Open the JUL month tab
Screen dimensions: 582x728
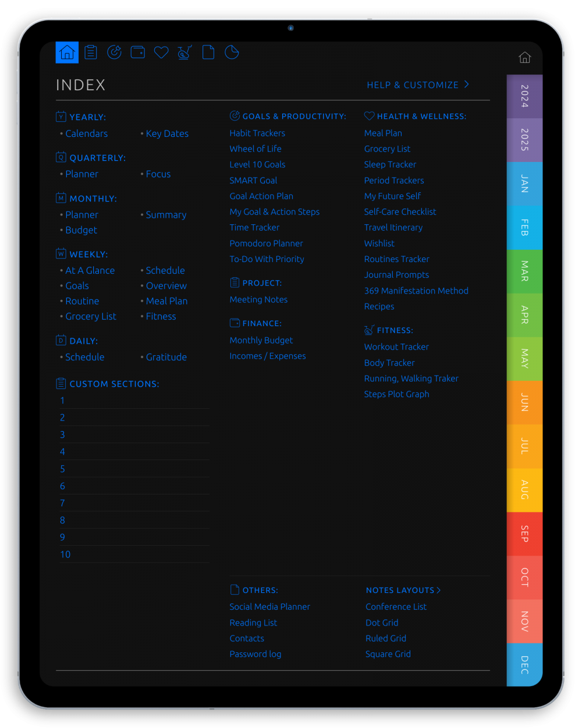coord(524,446)
